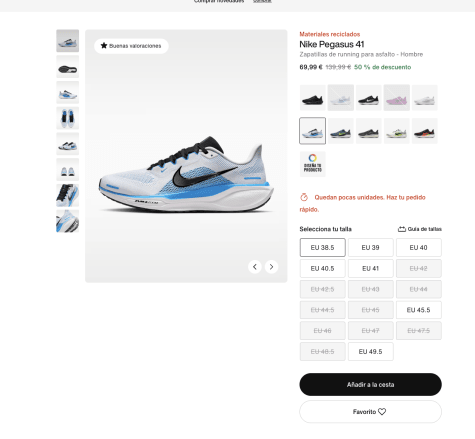This screenshot has height=439, width=475.
Task: Click the previous image arrow
Action: point(255,267)
